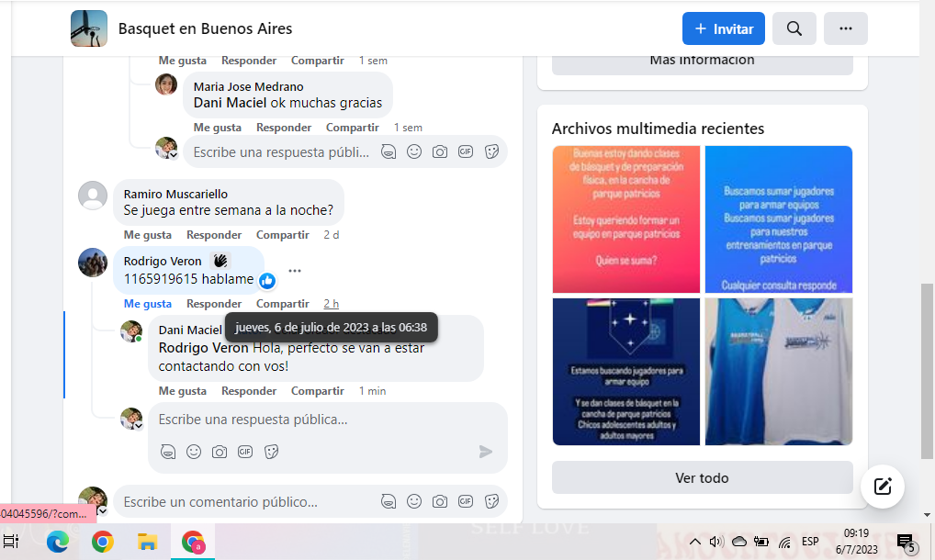
Task: Click the search icon in group header
Action: 794,28
